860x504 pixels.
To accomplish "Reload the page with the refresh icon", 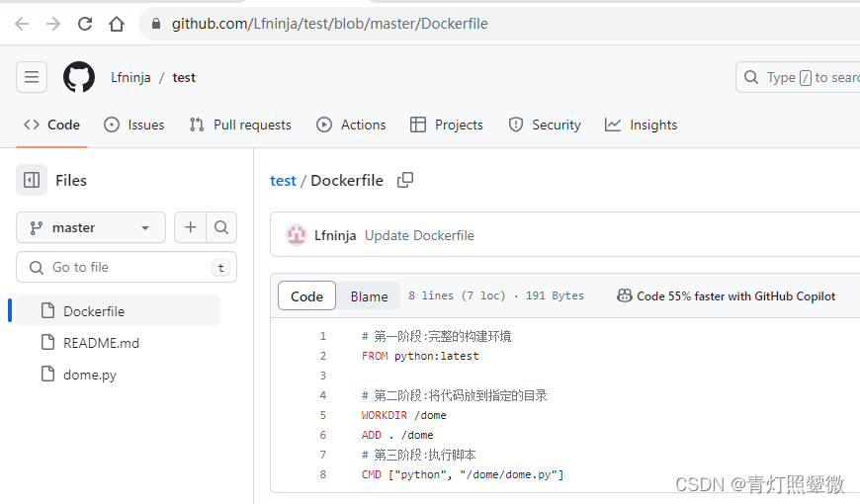I will 85,24.
